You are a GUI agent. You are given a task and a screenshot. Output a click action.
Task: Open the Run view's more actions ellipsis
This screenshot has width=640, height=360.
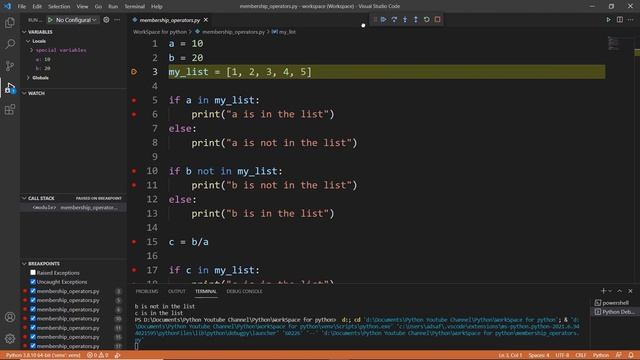tap(117, 20)
